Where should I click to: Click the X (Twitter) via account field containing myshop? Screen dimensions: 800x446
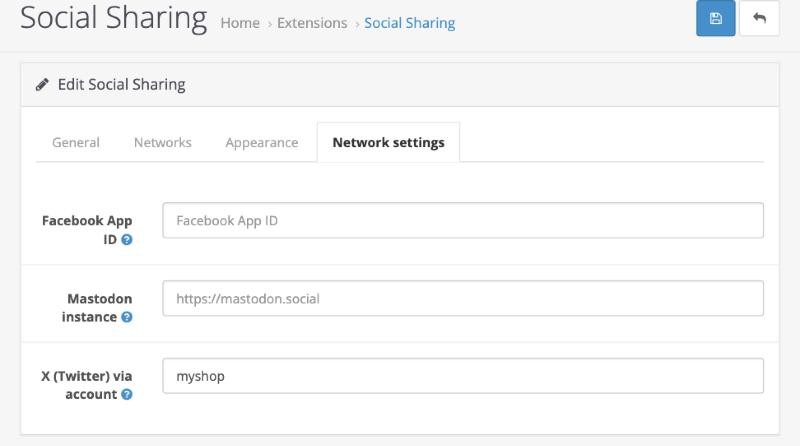(x=463, y=376)
